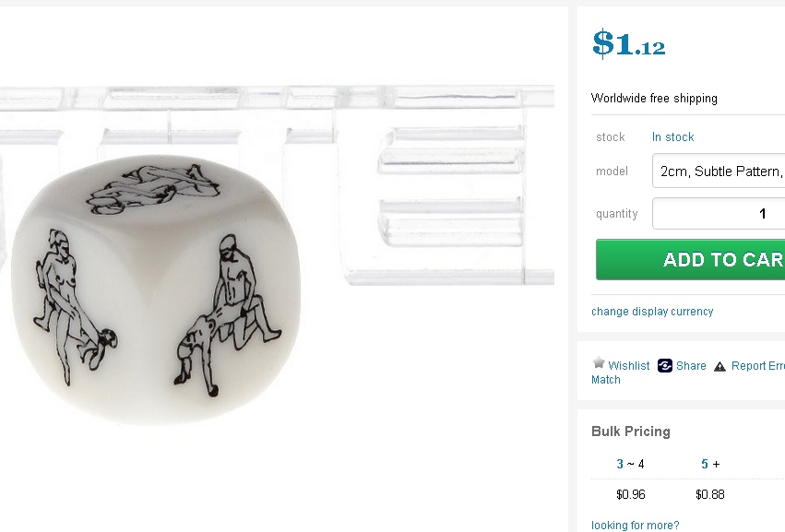Click the 'In stock' link
785x532 pixels.
(x=673, y=137)
